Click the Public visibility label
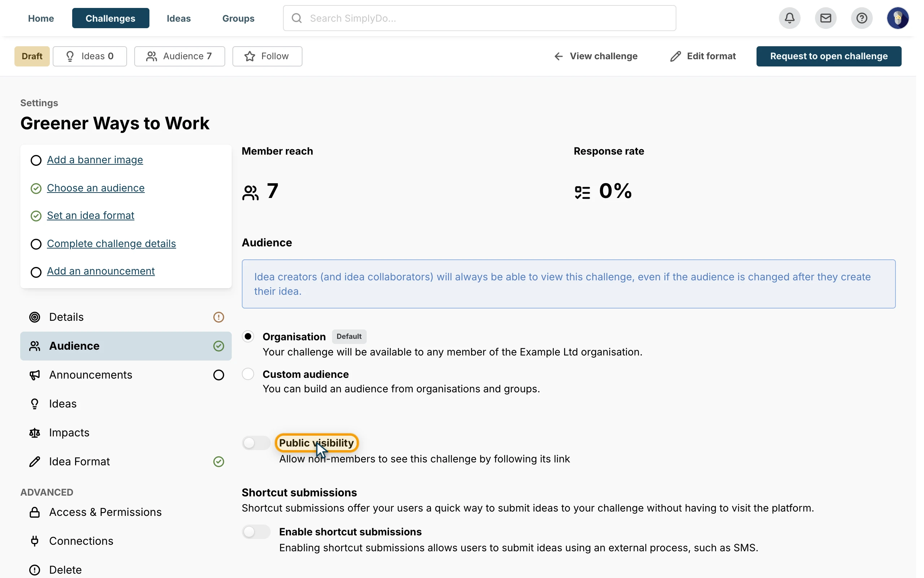This screenshot has height=578, width=924. click(x=317, y=443)
